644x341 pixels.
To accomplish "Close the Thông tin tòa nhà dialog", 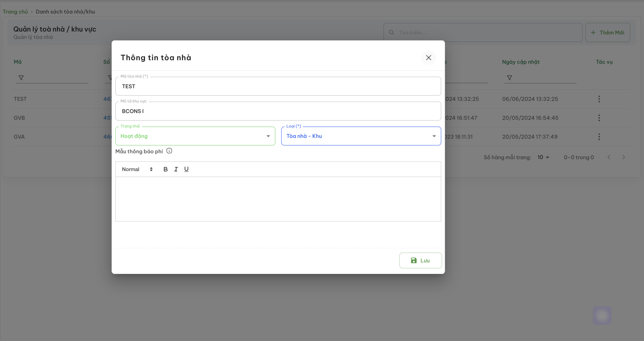I will coord(429,58).
